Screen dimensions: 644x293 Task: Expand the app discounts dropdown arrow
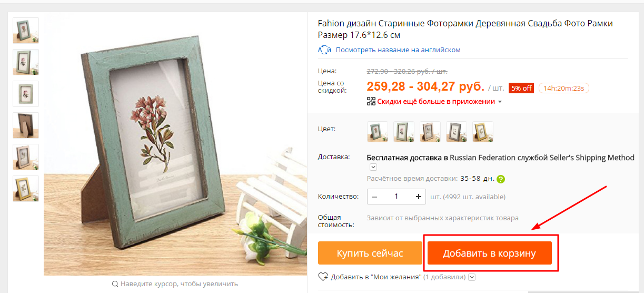[x=500, y=102]
